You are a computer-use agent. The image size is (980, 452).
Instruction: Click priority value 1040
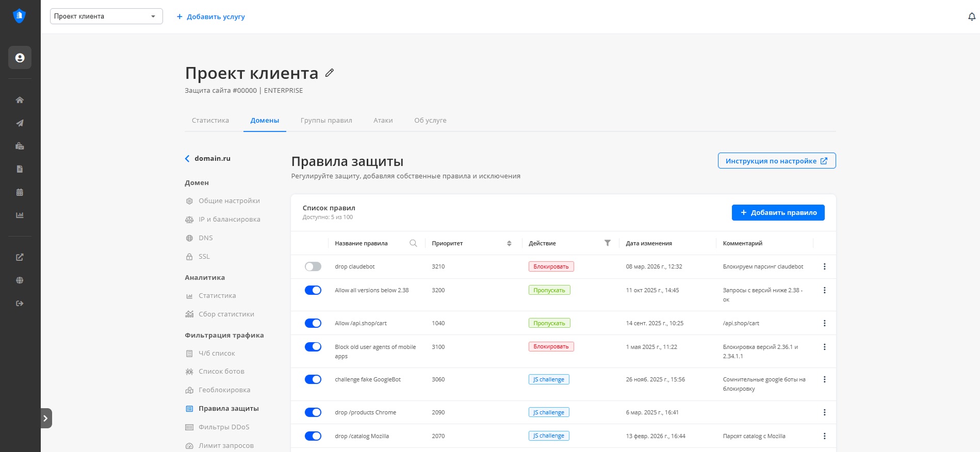click(x=438, y=323)
